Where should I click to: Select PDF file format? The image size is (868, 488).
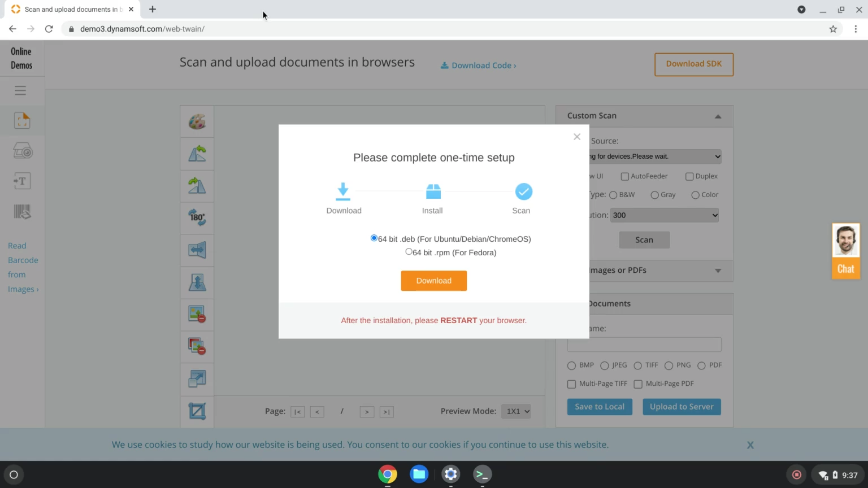click(x=701, y=365)
